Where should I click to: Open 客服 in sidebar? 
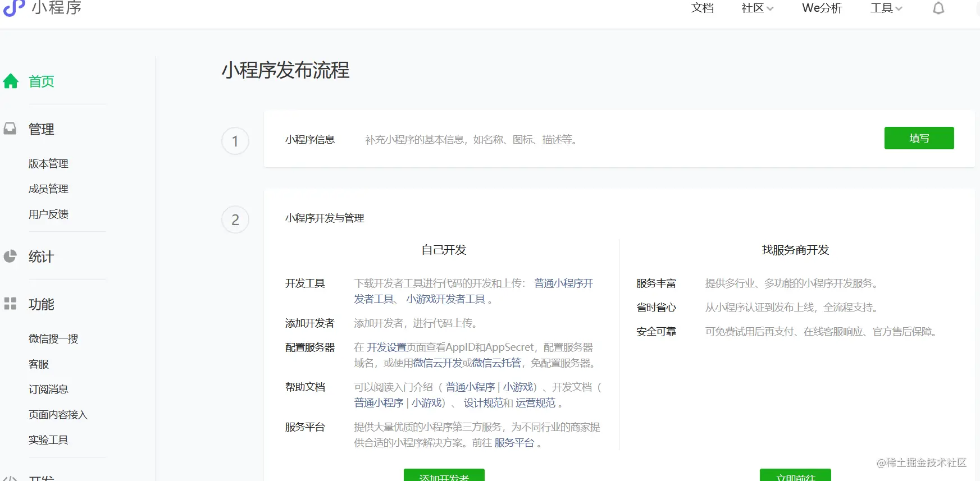pos(39,364)
